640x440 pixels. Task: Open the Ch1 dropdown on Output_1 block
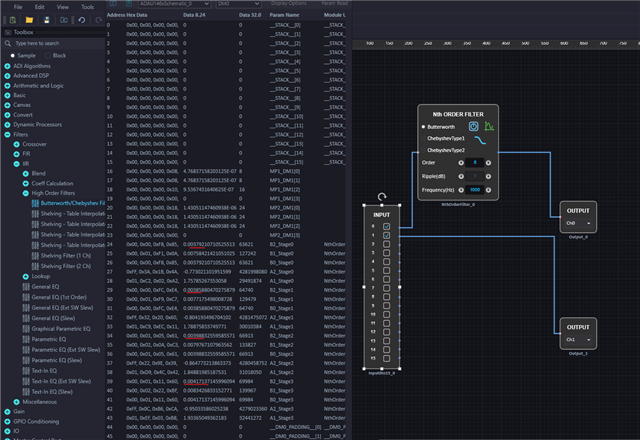[x=578, y=340]
